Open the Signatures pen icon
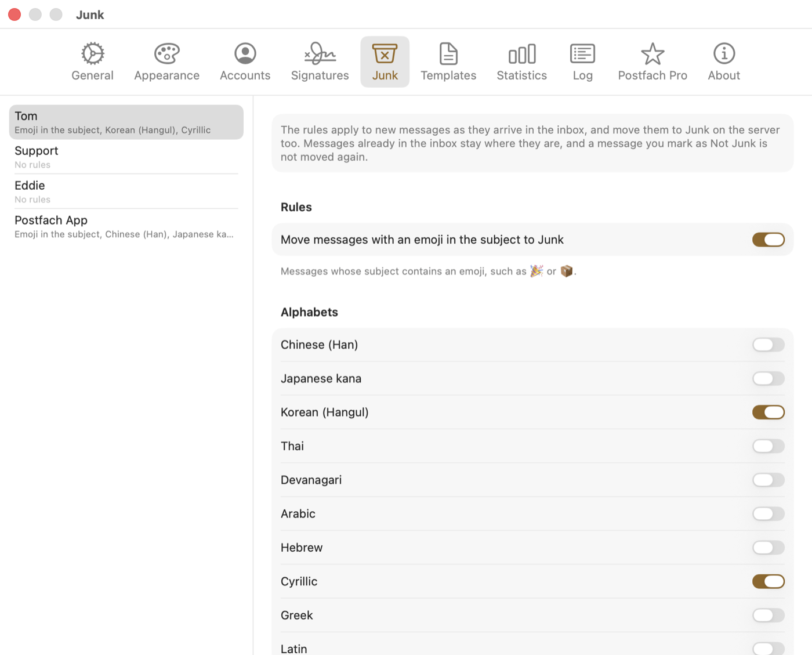Image resolution: width=812 pixels, height=655 pixels. 320,54
